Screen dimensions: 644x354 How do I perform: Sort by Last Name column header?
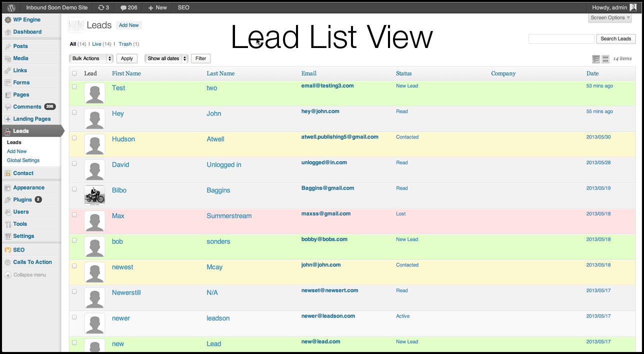tap(220, 73)
